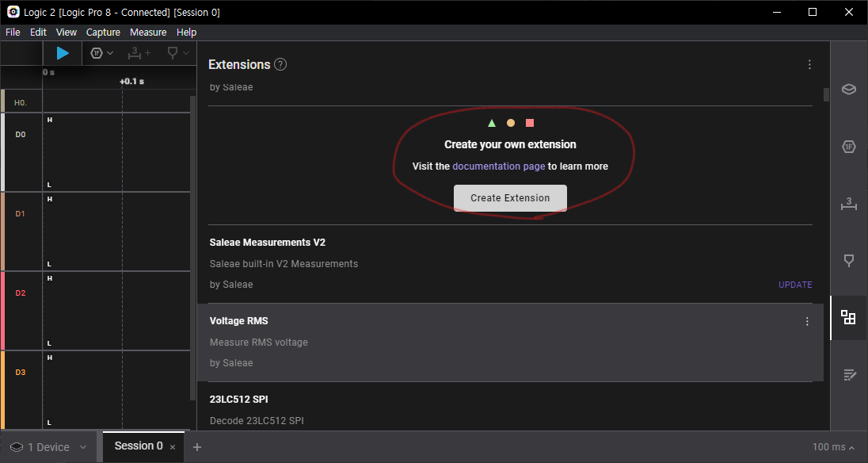The width and height of the screenshot is (868, 463).
Task: Open Device Settings panel from the sidebar
Action: 849,89
